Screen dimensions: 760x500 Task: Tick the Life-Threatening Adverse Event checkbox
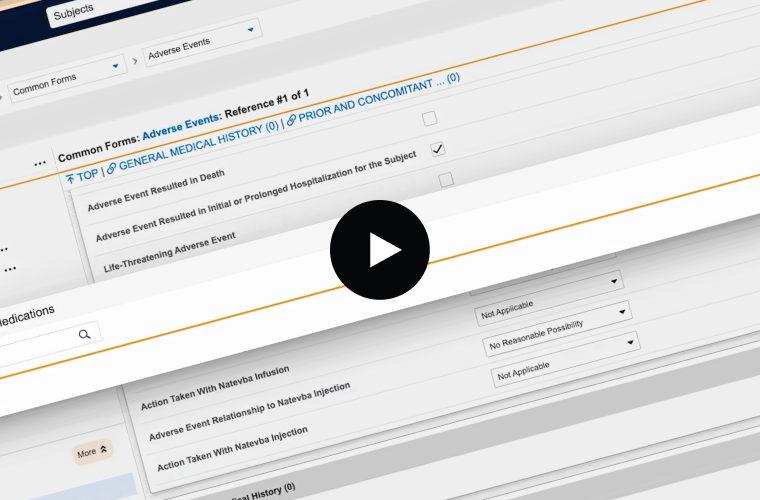click(x=446, y=180)
